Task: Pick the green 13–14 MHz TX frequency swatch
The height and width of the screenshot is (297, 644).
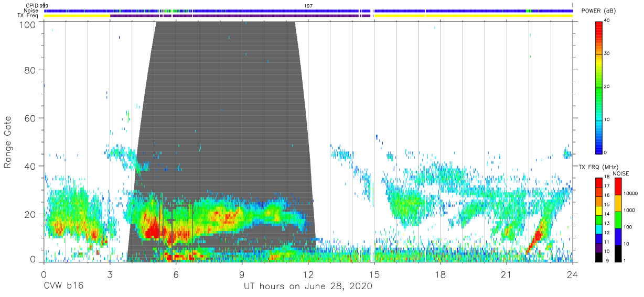Action: tap(599, 219)
